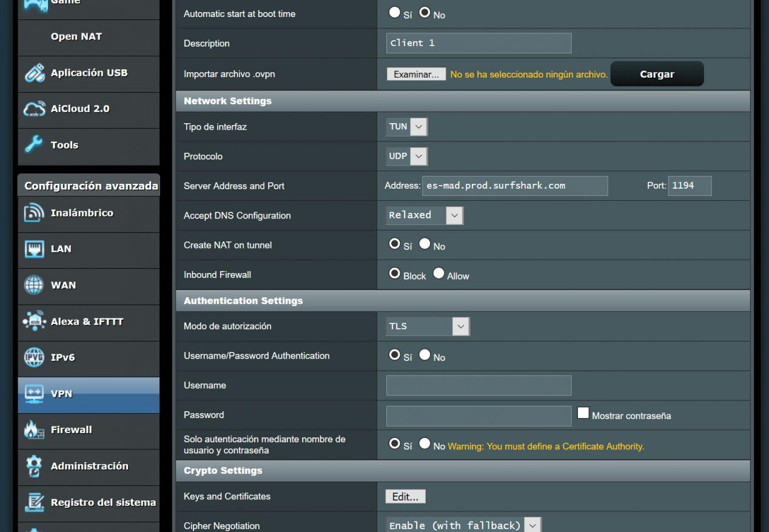Click the server Address input field
769x532 pixels.
pos(515,186)
